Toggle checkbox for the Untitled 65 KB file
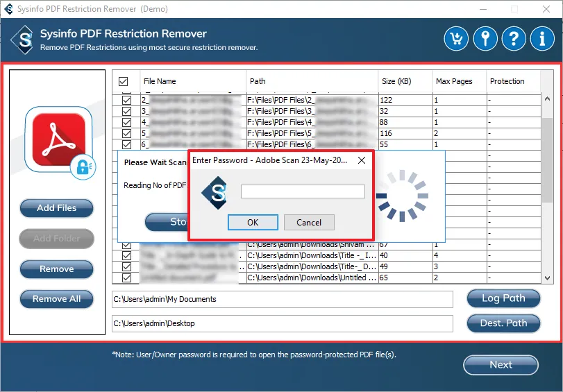The height and width of the screenshot is (392, 563). (126, 278)
